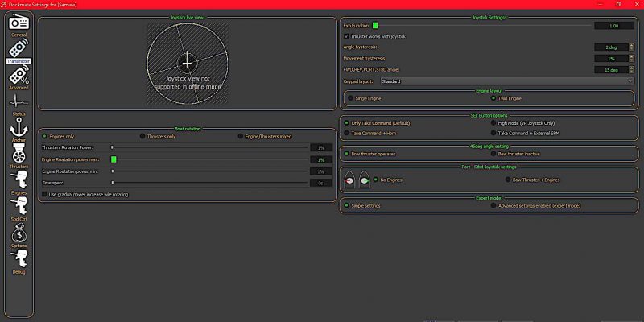Click the Engine Rotation power min slider
Image resolution: width=644 pixels, height=322 pixels.
click(x=209, y=171)
